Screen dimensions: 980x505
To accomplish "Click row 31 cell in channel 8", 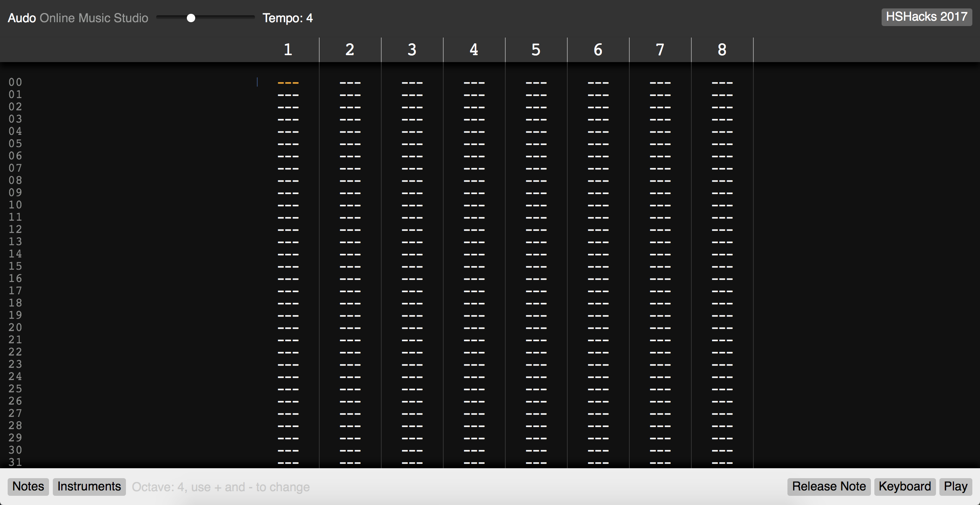I will point(722,462).
